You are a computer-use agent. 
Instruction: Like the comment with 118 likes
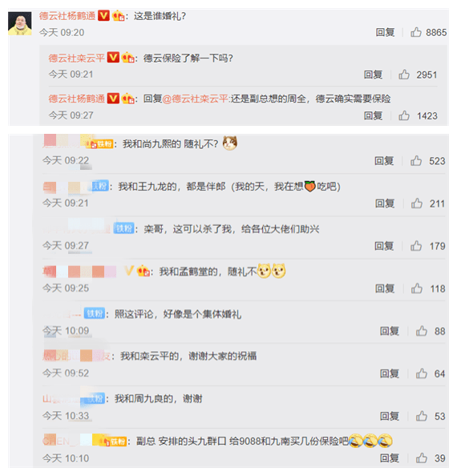pos(417,288)
